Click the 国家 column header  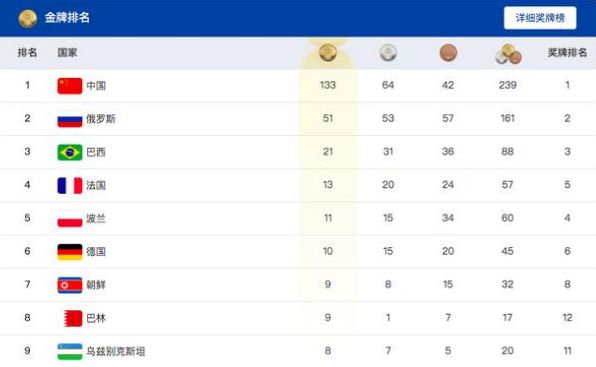click(x=67, y=52)
